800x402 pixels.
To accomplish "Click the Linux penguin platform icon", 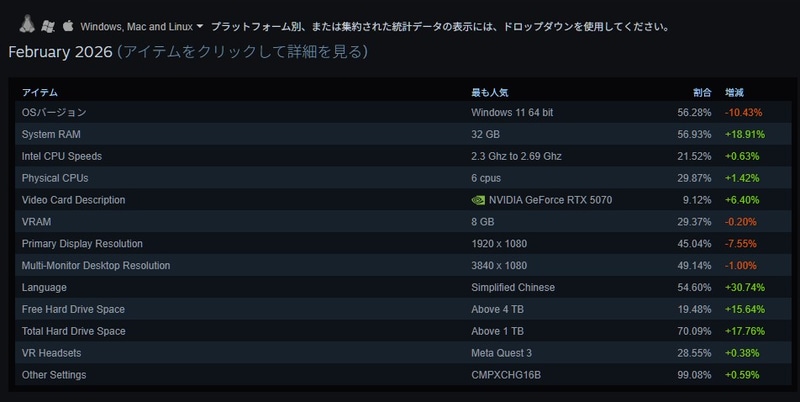I will click(x=28, y=25).
